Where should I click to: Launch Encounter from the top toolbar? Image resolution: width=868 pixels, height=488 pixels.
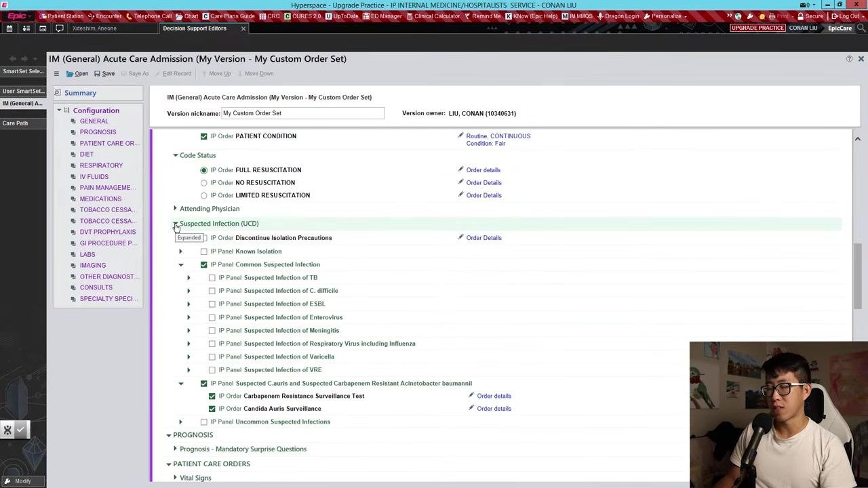104,16
